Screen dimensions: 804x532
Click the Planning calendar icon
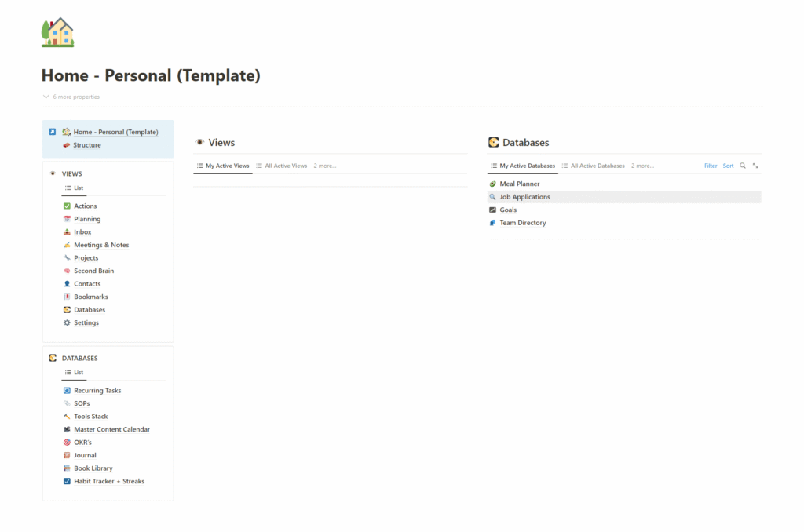coord(67,219)
